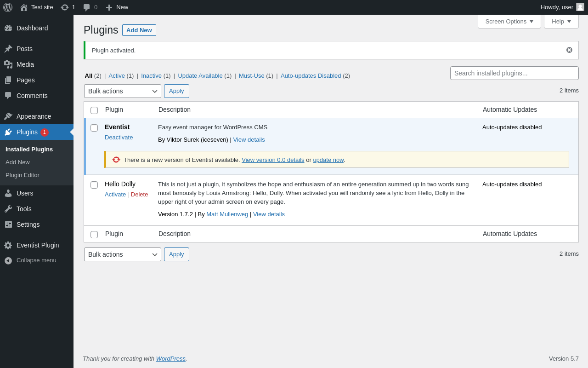Open Eventist Plugin settings in sidebar
This screenshot has height=368, width=588.
38,245
